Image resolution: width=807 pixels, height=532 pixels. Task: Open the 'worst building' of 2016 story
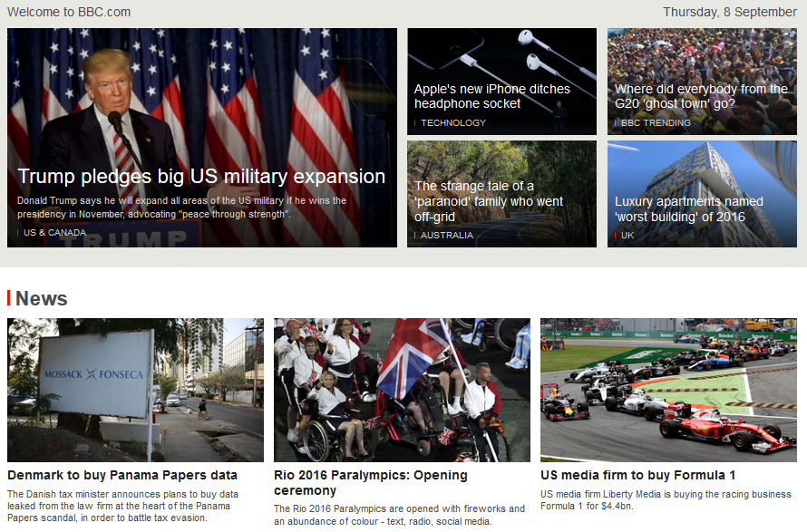688,209
